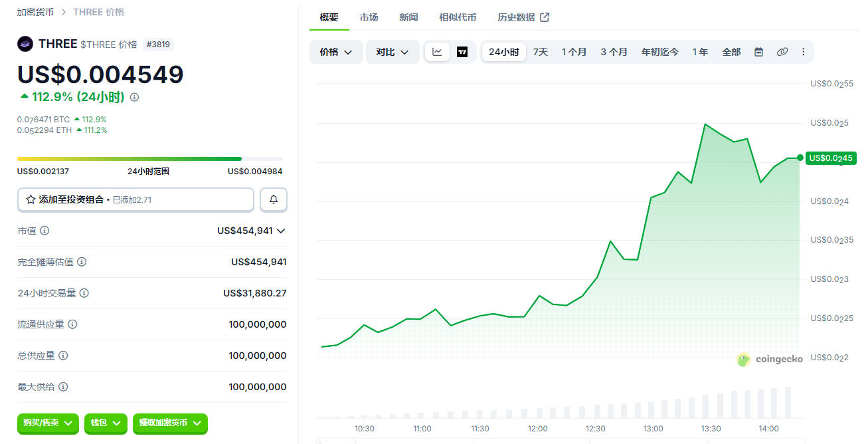
Task: Open the three-dot more options menu
Action: [x=804, y=52]
